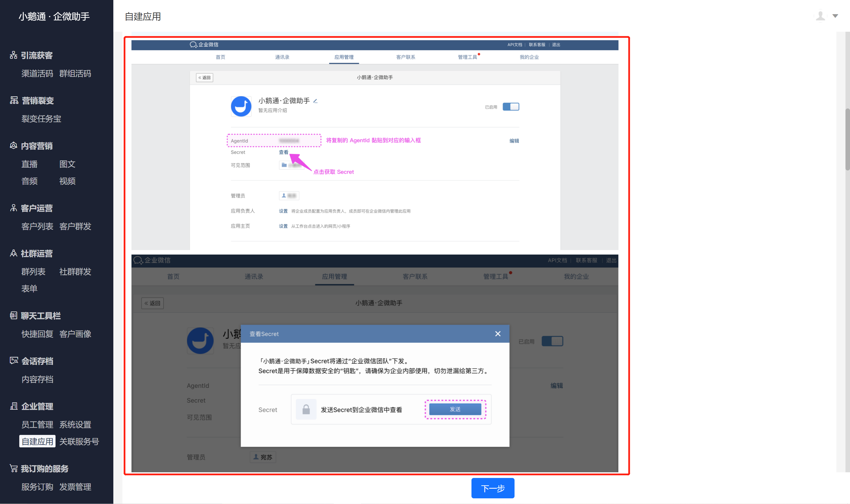Click the 引流获客 section icon
This screenshot has height=504, width=850.
14,55
